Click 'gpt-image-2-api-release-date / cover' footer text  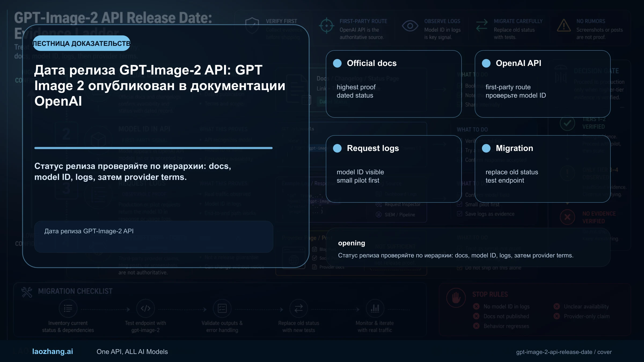(564, 352)
